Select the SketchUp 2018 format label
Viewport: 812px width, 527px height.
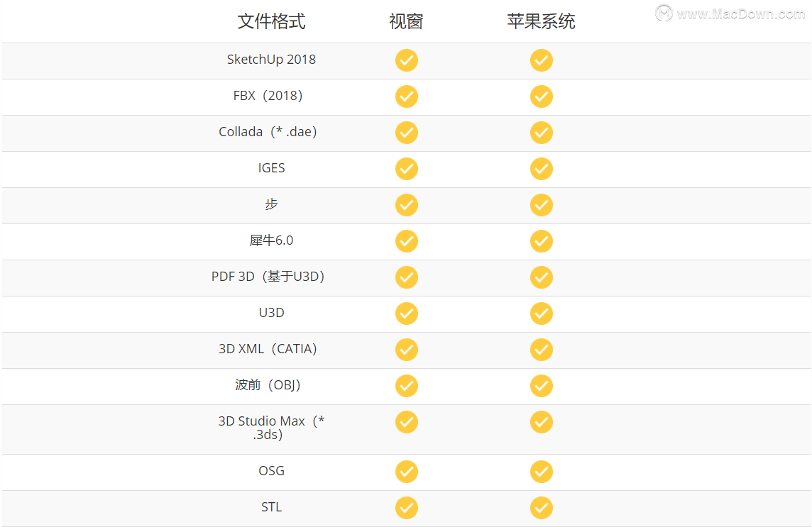(271, 60)
